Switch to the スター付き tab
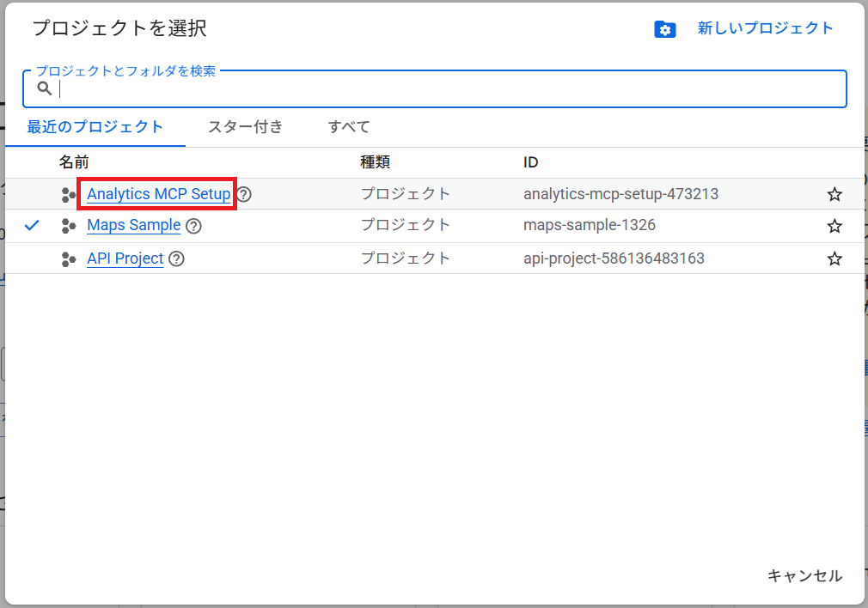 [245, 127]
